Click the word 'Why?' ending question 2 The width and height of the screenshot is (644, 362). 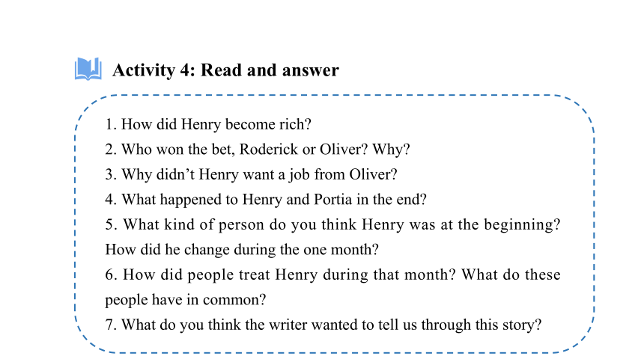click(x=391, y=150)
